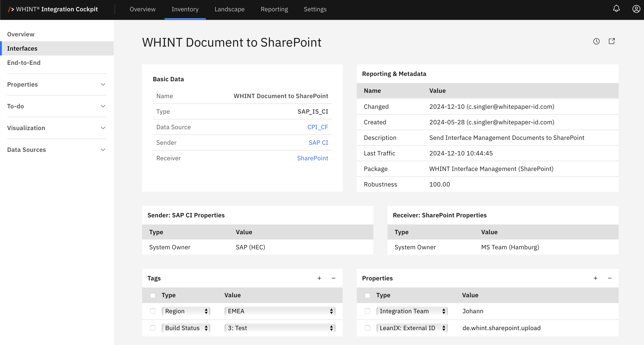Open the SharePoint receiver link
The width and height of the screenshot is (644, 345).
pyautogui.click(x=312, y=158)
